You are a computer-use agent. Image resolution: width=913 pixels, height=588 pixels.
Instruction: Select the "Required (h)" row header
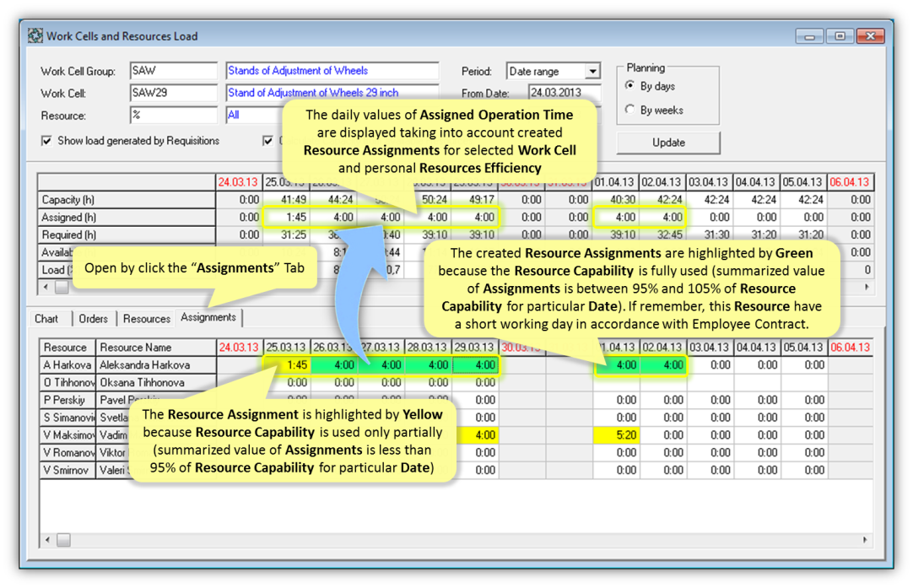(127, 235)
